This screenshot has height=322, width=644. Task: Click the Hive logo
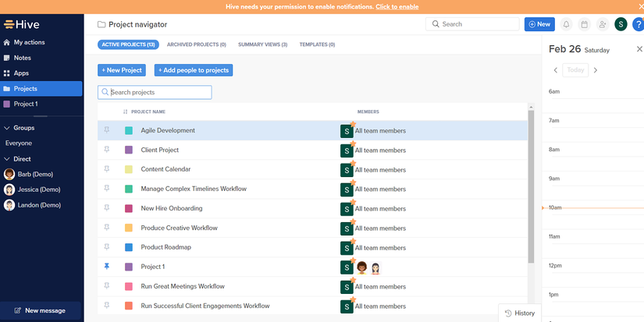pos(21,24)
